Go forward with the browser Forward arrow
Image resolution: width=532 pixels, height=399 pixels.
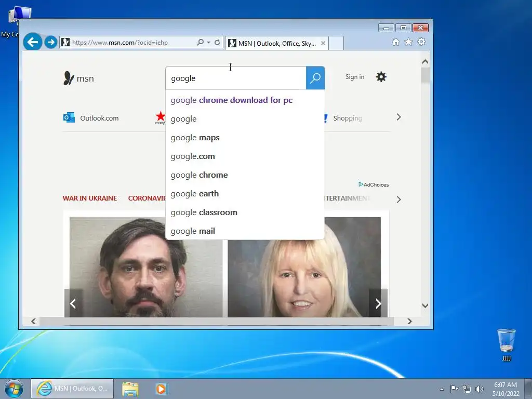click(x=51, y=43)
